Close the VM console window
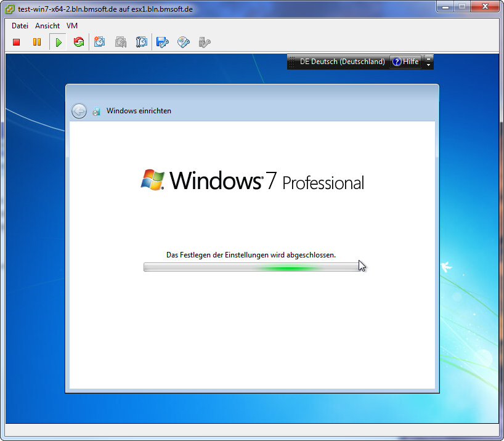Screen dimensions: 504x441 pyautogui.click(x=485, y=7)
